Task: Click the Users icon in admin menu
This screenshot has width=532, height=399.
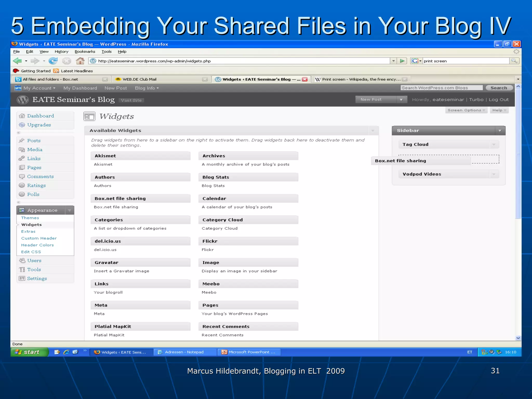Action: (x=22, y=261)
